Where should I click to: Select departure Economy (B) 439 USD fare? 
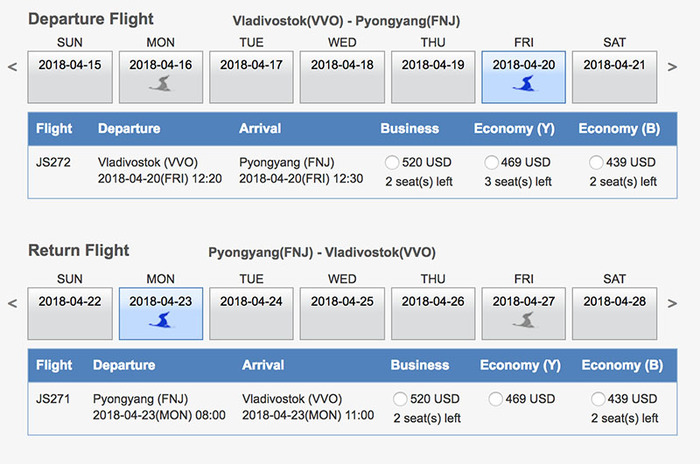coord(597,162)
